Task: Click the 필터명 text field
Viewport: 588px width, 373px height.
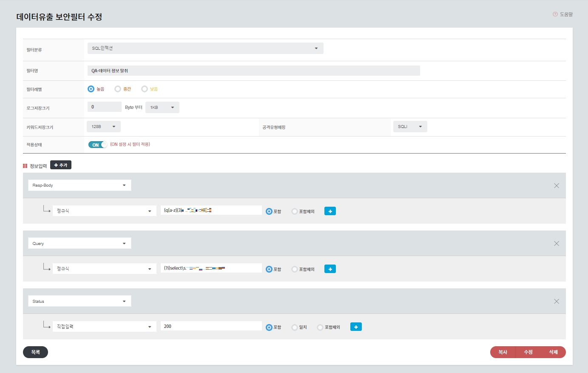Action: [x=253, y=71]
